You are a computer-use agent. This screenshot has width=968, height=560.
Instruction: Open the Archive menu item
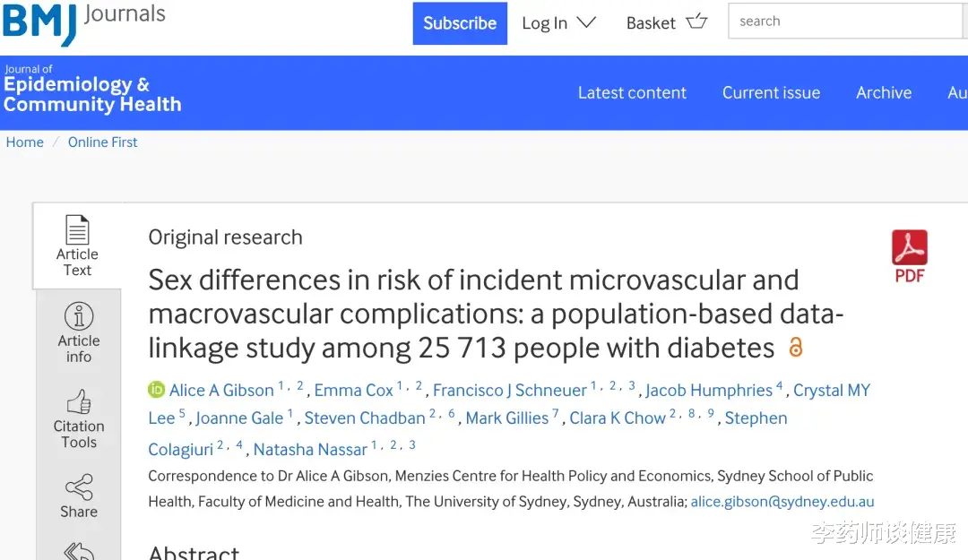click(884, 92)
